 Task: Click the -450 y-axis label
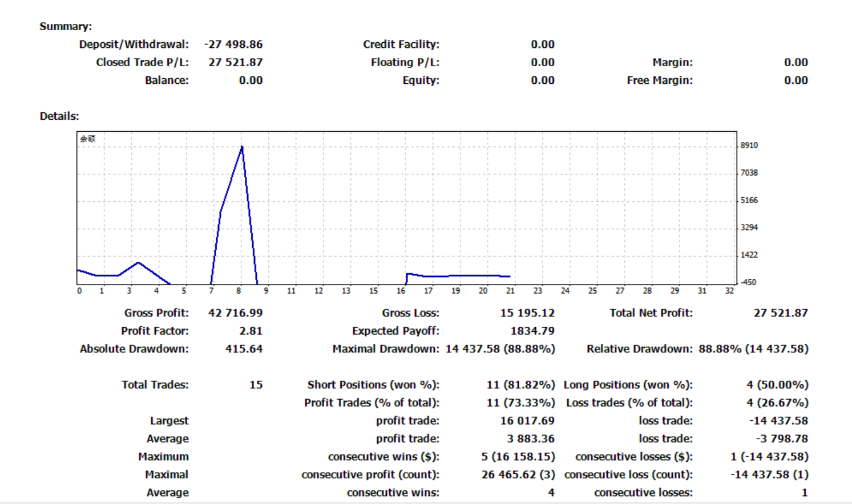click(x=748, y=282)
